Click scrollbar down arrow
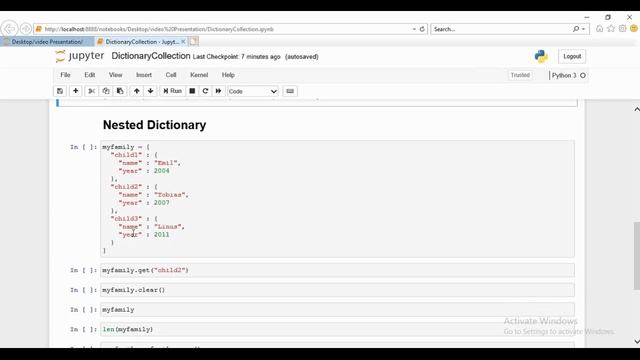This screenshot has height=360, width=640. click(x=636, y=341)
